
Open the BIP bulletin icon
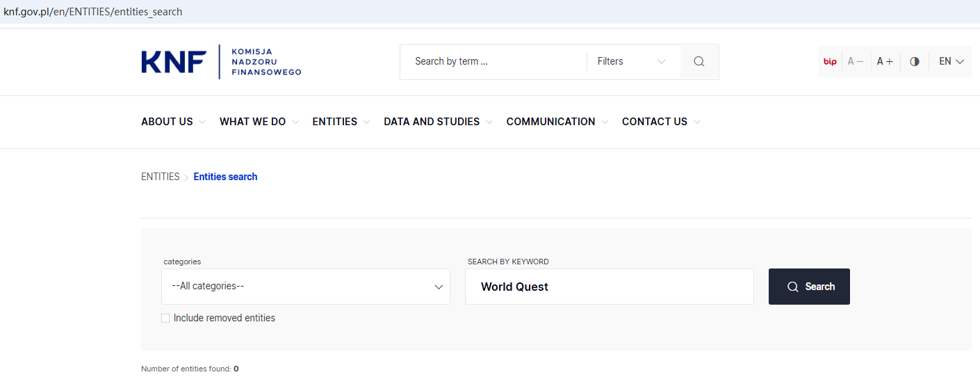[830, 62]
